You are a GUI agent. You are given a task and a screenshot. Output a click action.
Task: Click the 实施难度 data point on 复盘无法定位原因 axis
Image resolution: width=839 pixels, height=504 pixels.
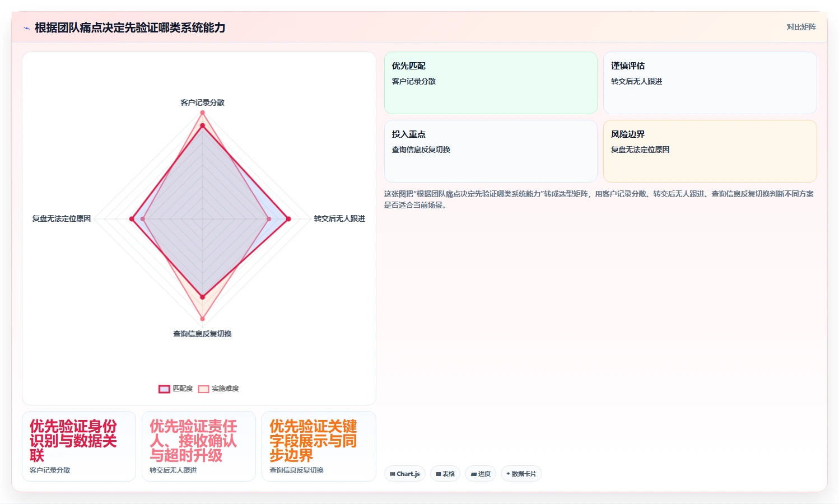(143, 219)
